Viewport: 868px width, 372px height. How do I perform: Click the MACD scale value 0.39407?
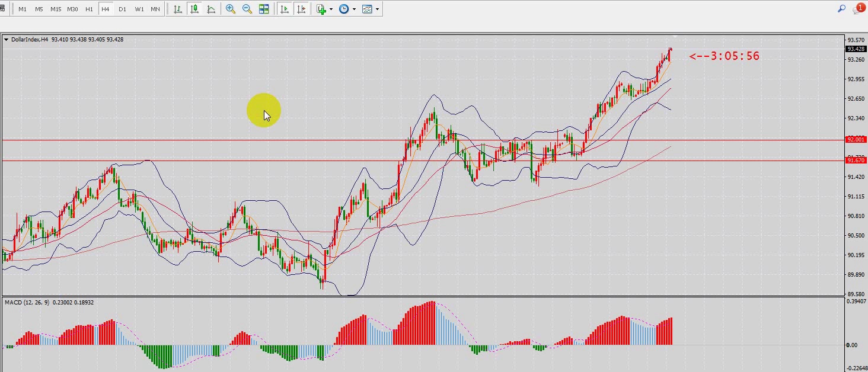pos(856,302)
